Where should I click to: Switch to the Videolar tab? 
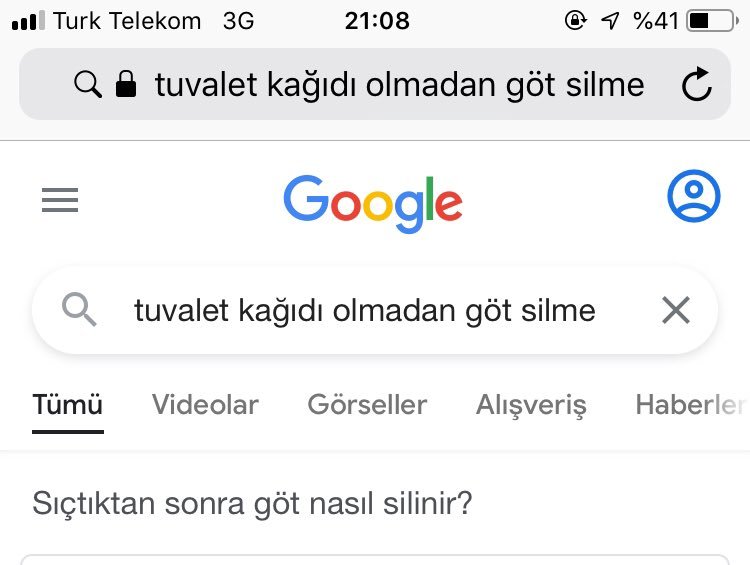pos(205,405)
